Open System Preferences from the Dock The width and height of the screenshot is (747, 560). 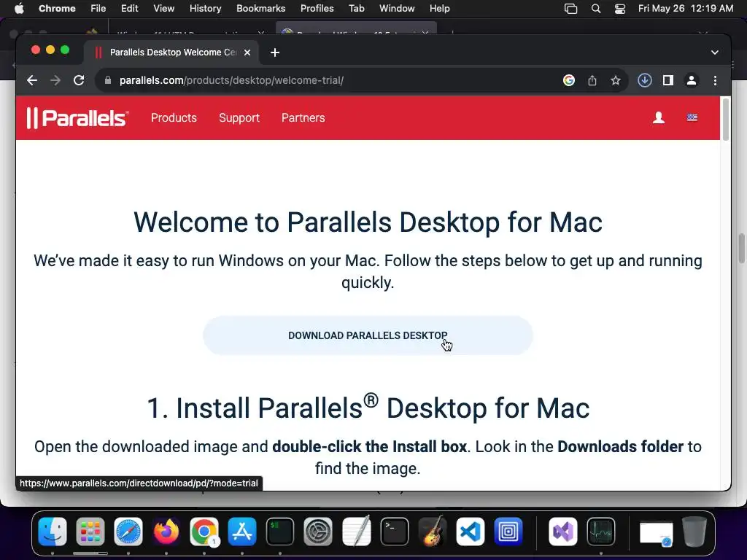(318, 531)
